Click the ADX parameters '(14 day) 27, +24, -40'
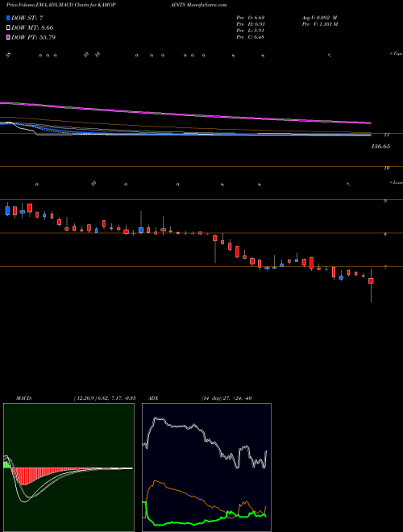403x532 pixels. (x=226, y=398)
